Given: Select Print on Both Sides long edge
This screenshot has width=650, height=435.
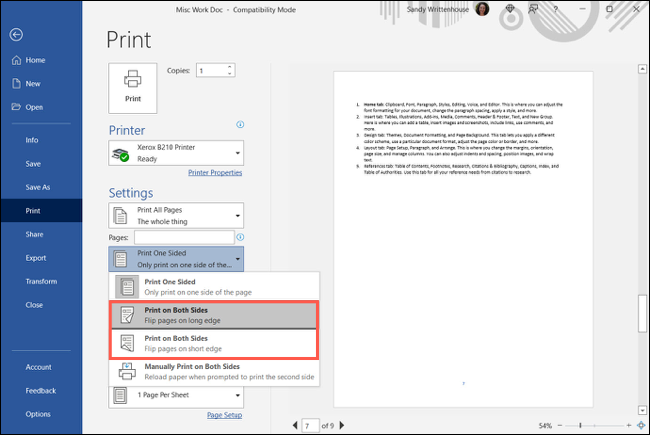Looking at the screenshot, I should (x=214, y=315).
